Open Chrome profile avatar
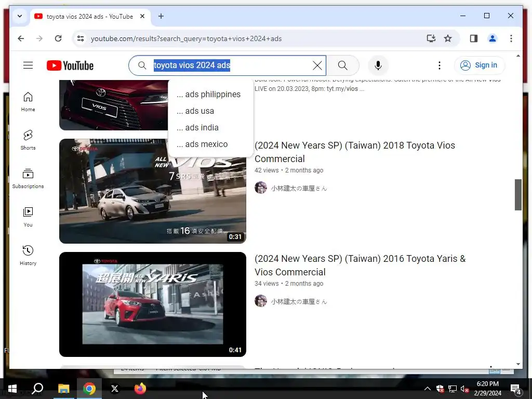Screen dimensions: 532x399 click(x=493, y=38)
